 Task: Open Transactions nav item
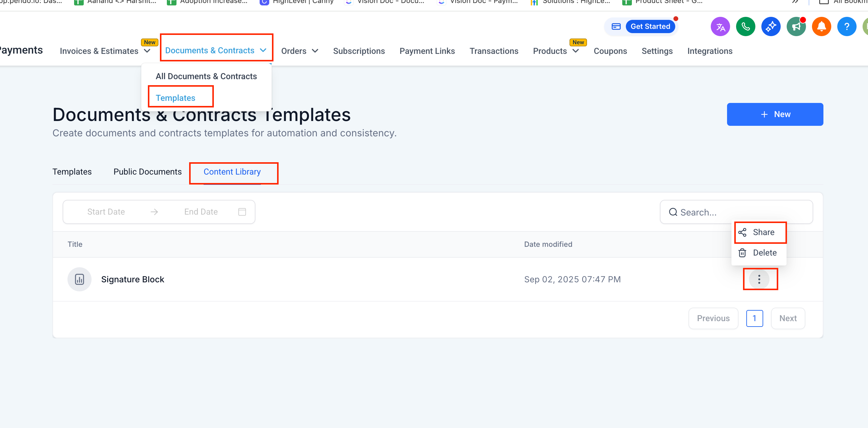coord(494,51)
